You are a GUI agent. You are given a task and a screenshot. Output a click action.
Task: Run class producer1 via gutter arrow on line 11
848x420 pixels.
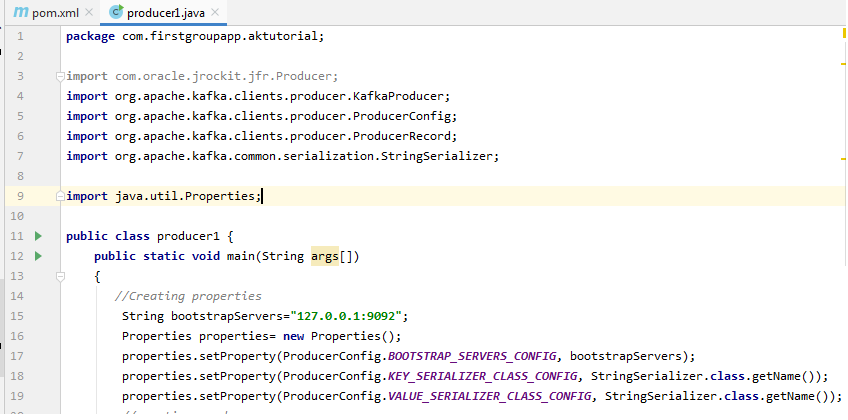(38, 236)
